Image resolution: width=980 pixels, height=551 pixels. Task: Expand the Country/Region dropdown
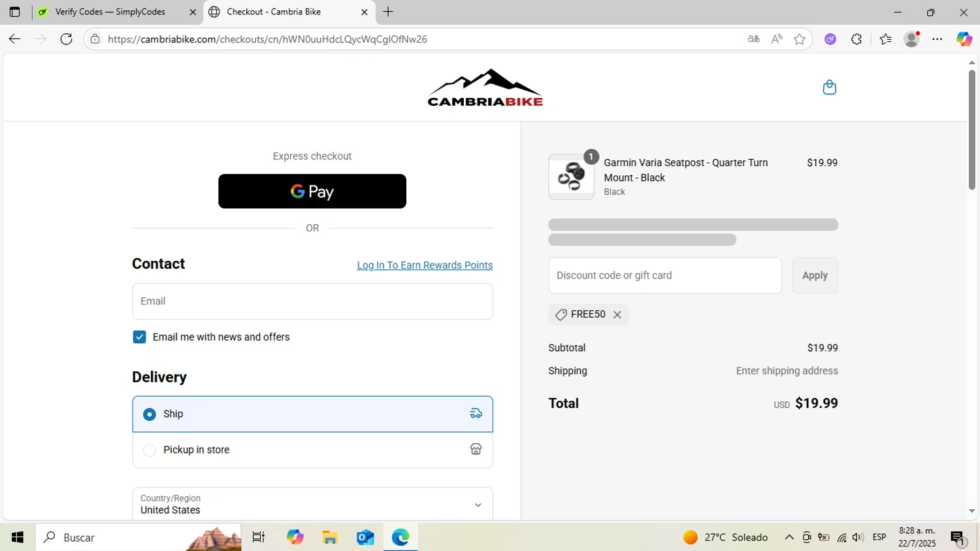(312, 504)
